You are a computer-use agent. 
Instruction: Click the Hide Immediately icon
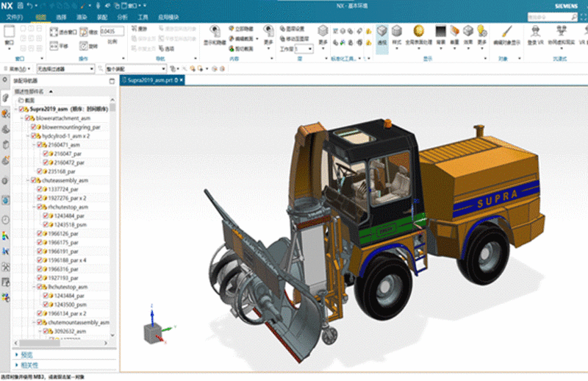click(232, 29)
